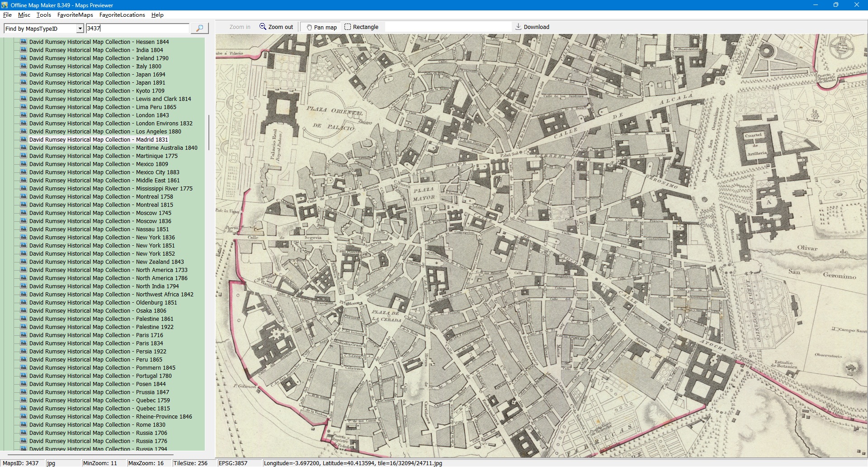Select Martinique 1775 map entry
Screen dimensions: 868x467
(104, 156)
